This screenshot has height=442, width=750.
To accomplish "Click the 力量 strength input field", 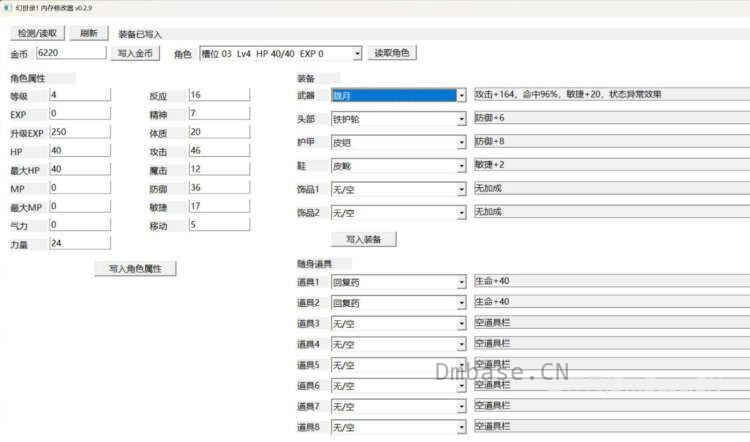I will 80,243.
